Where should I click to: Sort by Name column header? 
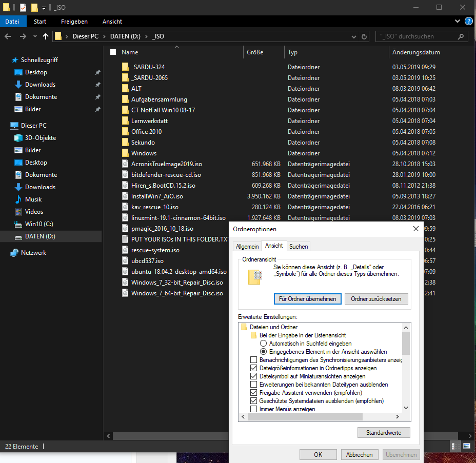130,52
